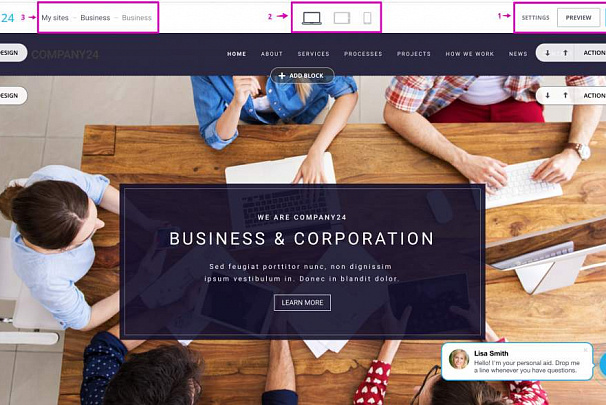Close the Lisa Smith chat popup

pyautogui.click(x=585, y=350)
